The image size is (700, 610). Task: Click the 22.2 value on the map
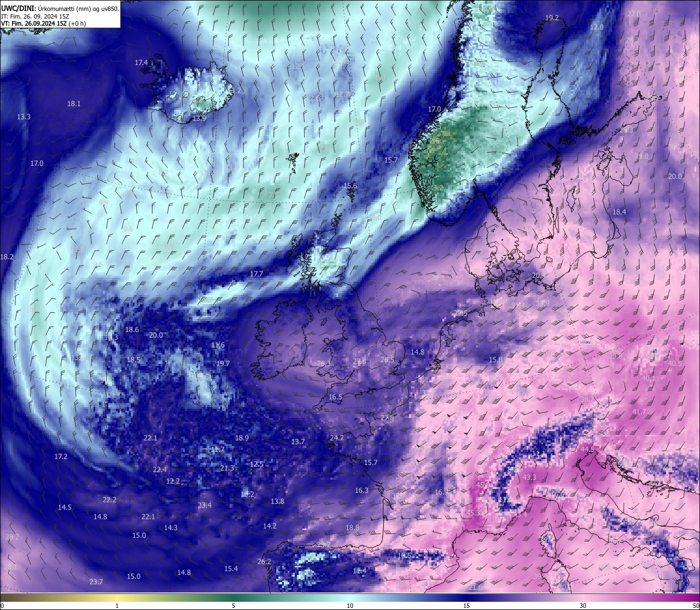click(109, 500)
